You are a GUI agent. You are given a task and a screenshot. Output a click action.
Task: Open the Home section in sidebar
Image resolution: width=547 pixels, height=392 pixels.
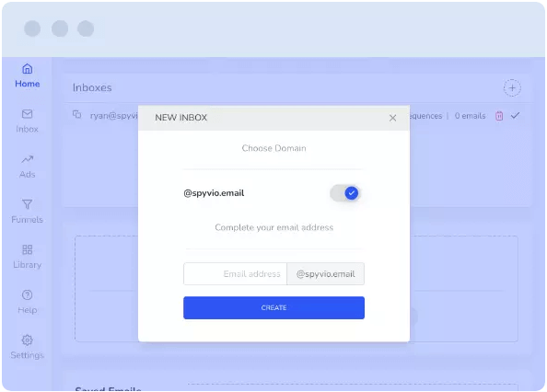pos(28,75)
